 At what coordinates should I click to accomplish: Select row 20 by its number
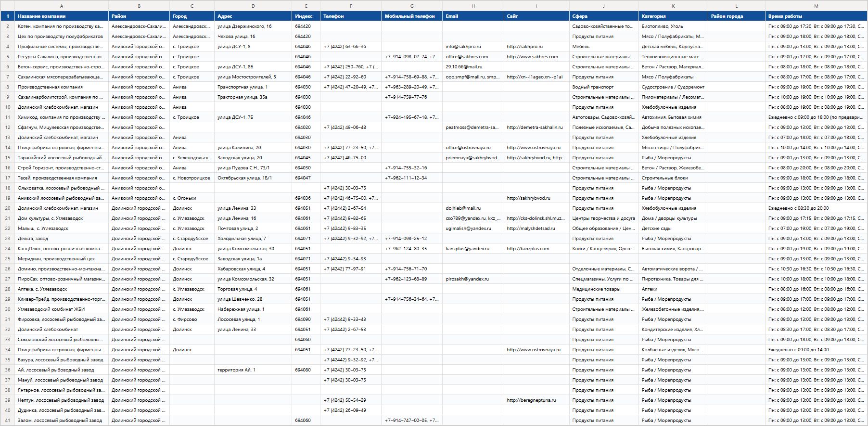(8, 208)
